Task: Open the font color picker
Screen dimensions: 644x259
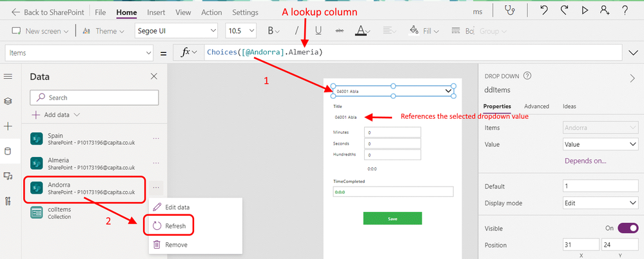Action: click(x=363, y=31)
